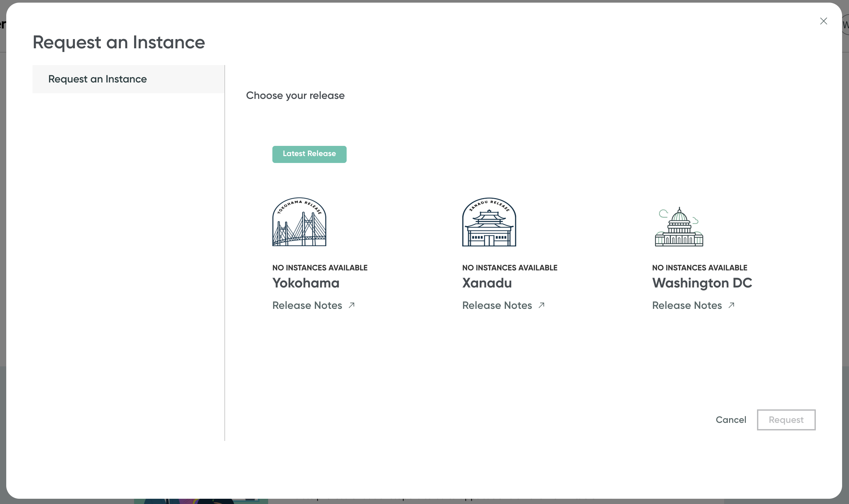Click the Choose your release heading
This screenshot has width=849, height=504.
point(295,95)
